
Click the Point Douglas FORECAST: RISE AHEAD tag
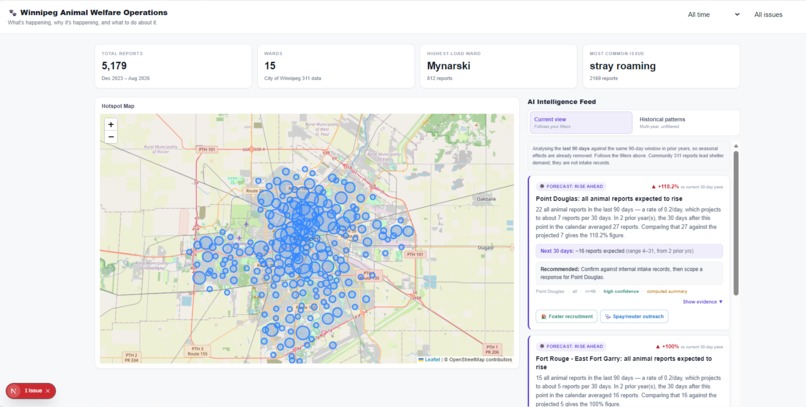[571, 187]
